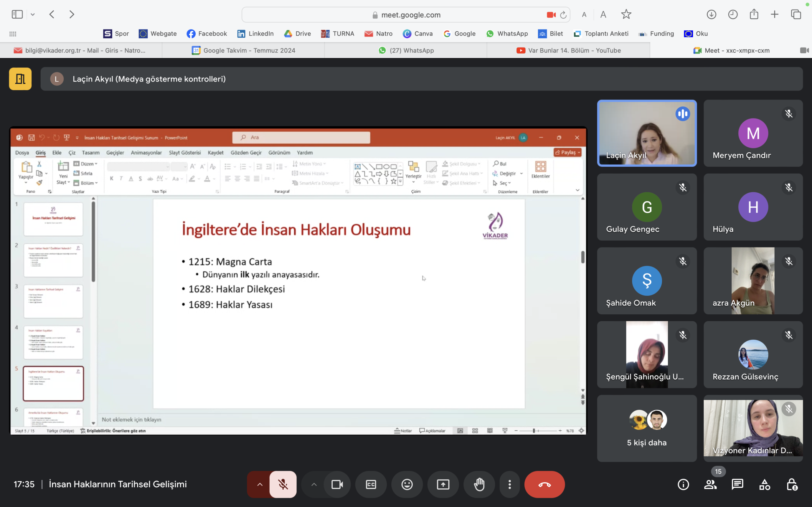Image resolution: width=812 pixels, height=507 pixels.
Task: Open meeting details info icon
Action: (683, 484)
